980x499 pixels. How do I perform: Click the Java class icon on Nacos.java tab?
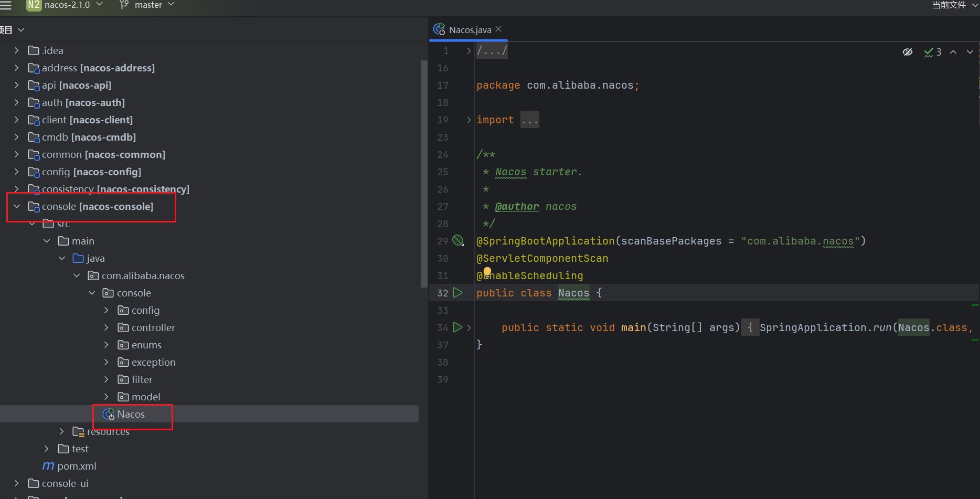point(439,29)
